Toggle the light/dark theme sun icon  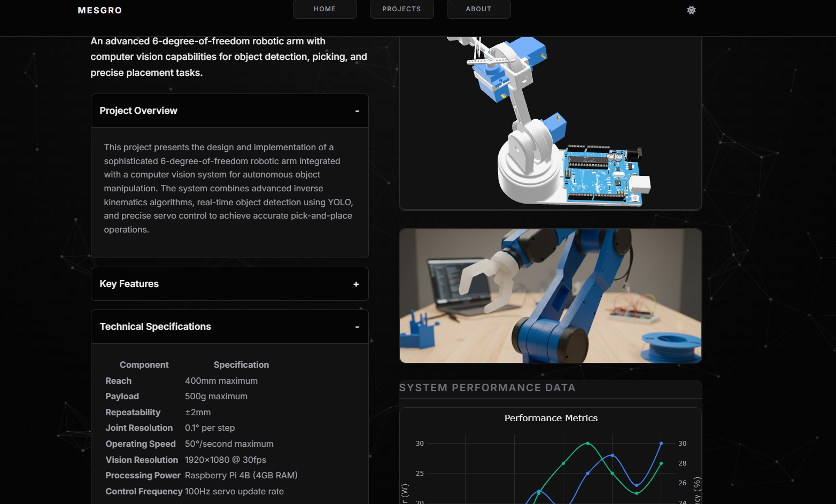[691, 10]
